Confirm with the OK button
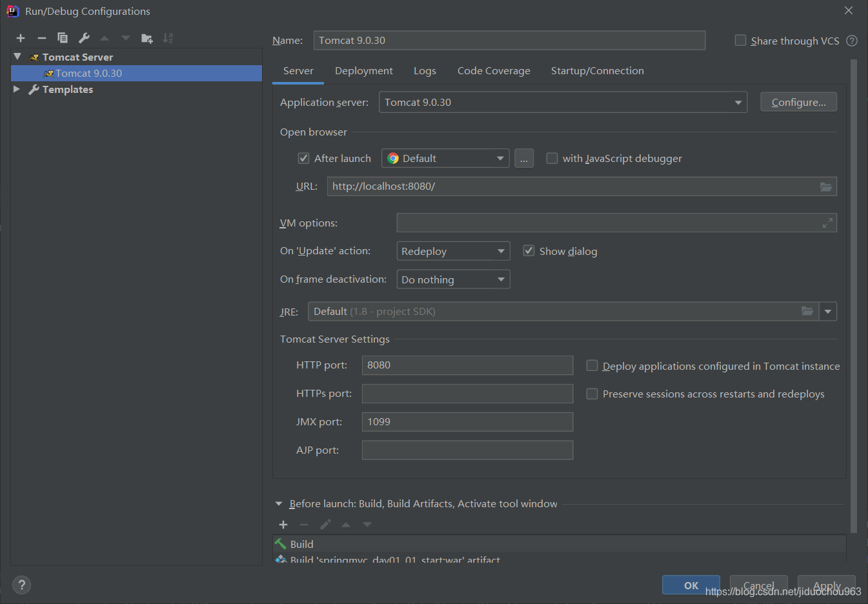The height and width of the screenshot is (604, 868). coord(691,585)
